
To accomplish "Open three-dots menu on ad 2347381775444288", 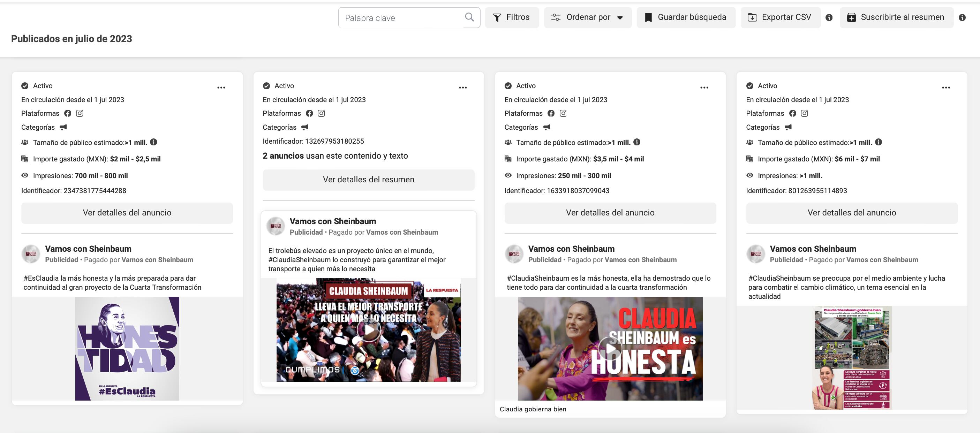I will pos(221,88).
